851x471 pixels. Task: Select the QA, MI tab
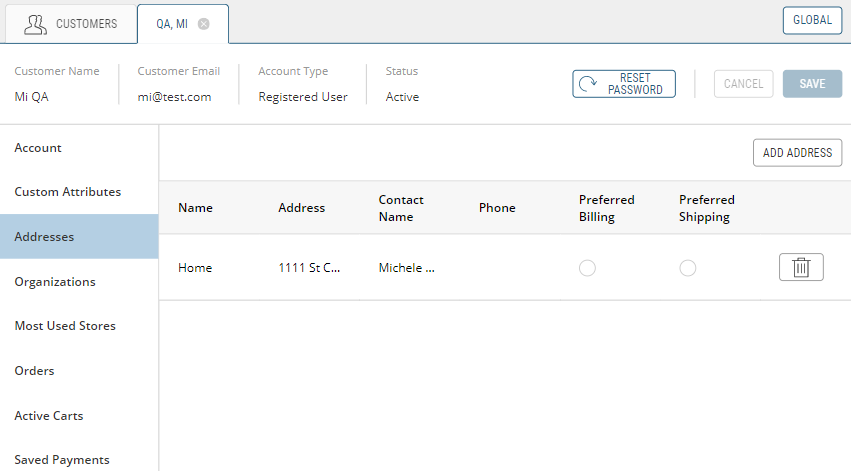[x=171, y=24]
